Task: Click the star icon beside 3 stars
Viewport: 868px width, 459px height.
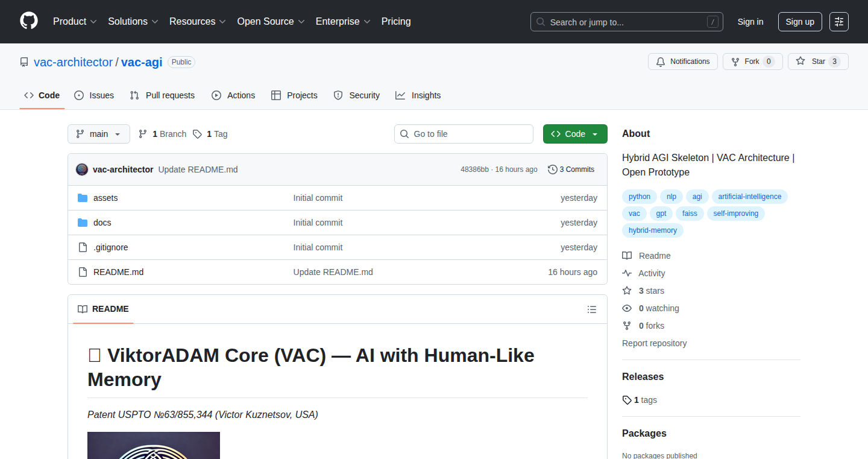Action: pyautogui.click(x=627, y=291)
